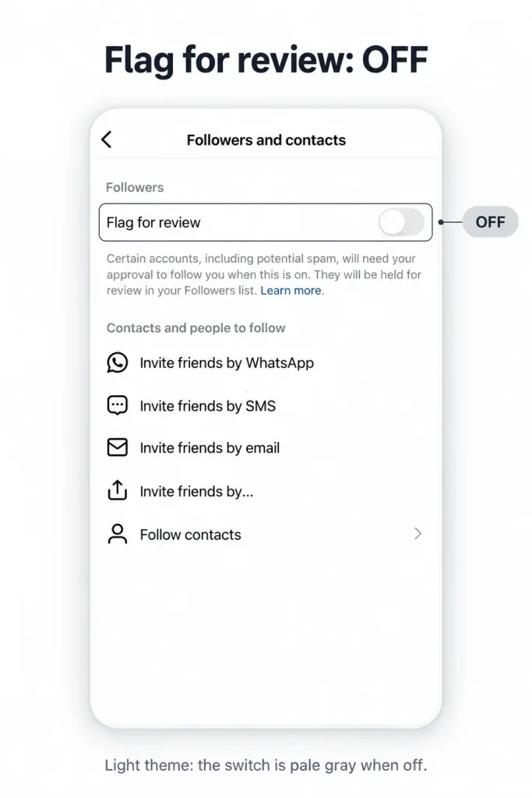Turn on the Flag for review switch

pyautogui.click(x=401, y=222)
